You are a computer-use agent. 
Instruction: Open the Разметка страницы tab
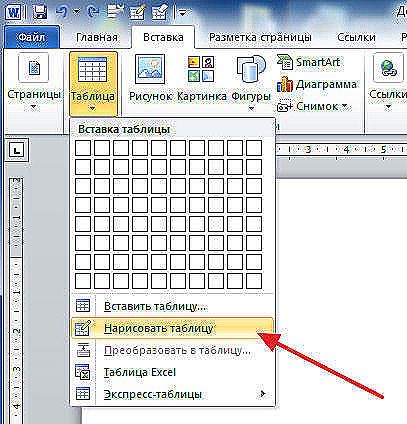(260, 37)
